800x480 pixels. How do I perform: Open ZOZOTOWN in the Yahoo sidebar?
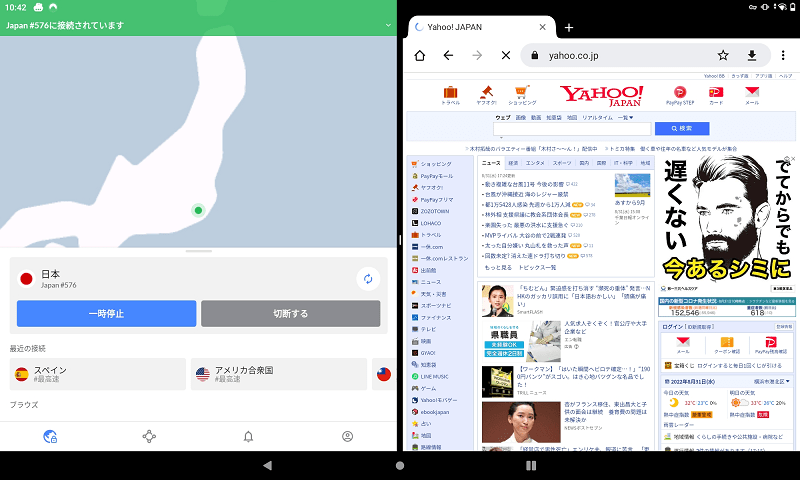coord(434,211)
